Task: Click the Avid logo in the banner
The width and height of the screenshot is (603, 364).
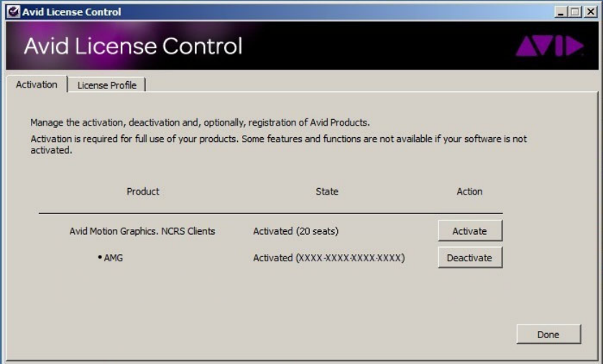Action: click(x=549, y=46)
